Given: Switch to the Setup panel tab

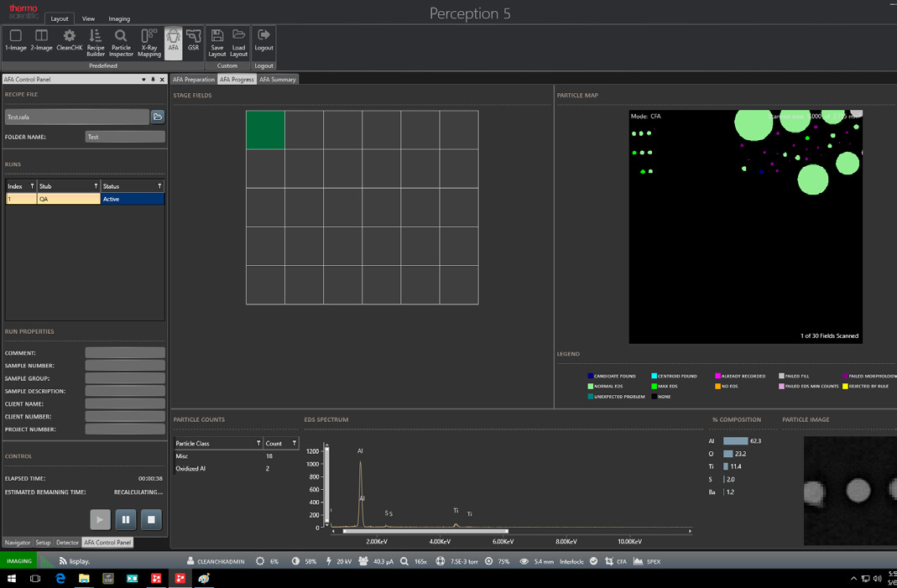Looking at the screenshot, I should [43, 542].
